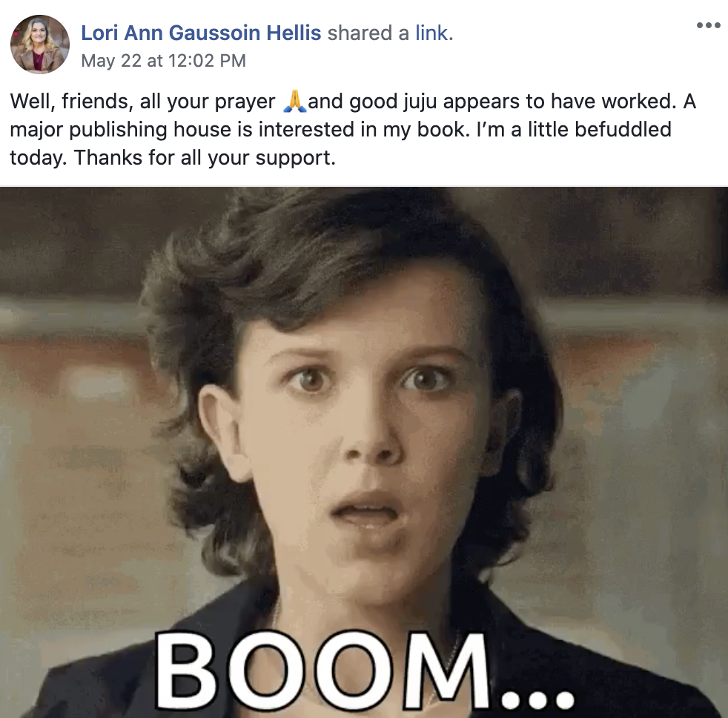Open the shared GIF image
The height and width of the screenshot is (718, 728).
pyautogui.click(x=364, y=452)
